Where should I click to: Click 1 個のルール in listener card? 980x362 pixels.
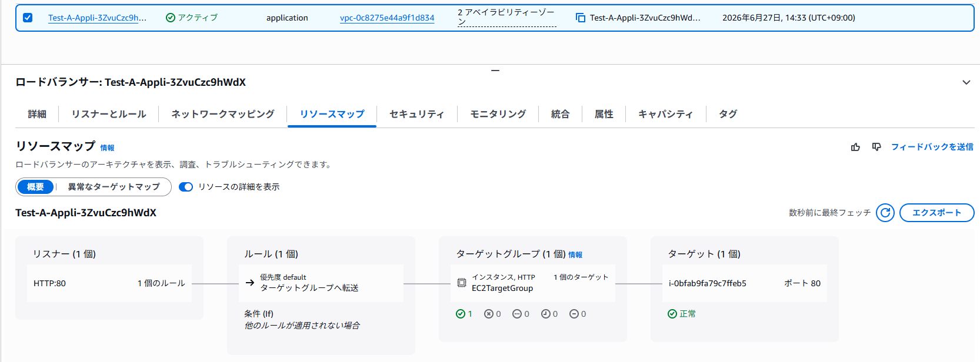point(161,283)
